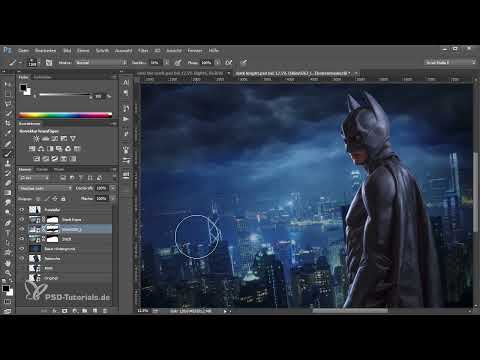Select the Move tool
This screenshot has height=360, width=480.
[x=7, y=84]
